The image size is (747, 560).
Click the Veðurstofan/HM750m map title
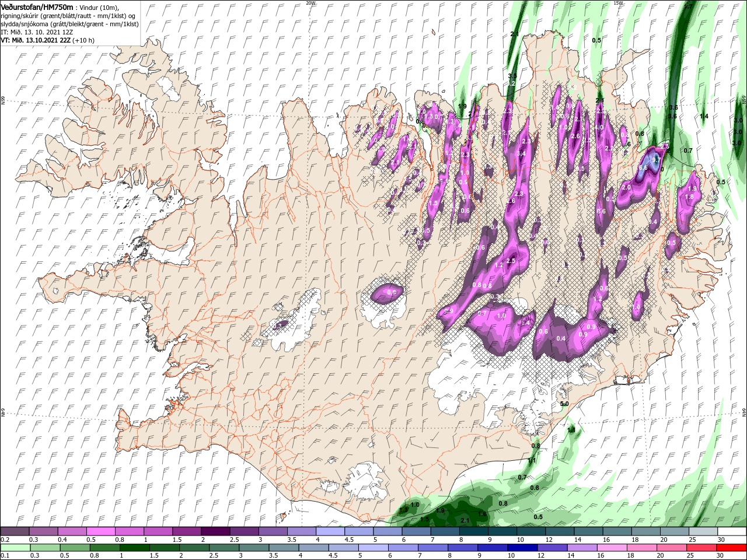(x=37, y=6)
